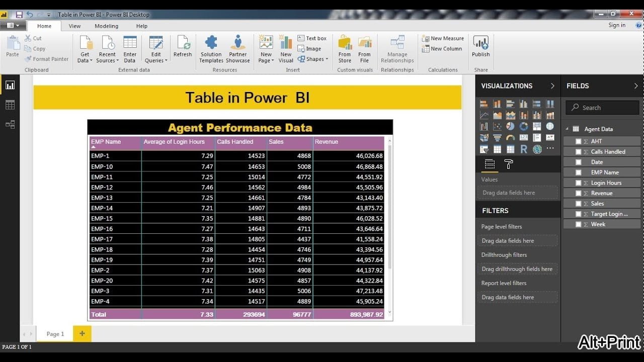Viewport: 644px width, 362px height.
Task: Check the Revenue field checkbox
Action: (x=579, y=193)
